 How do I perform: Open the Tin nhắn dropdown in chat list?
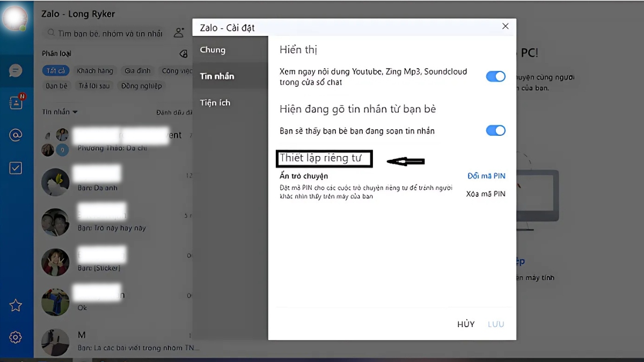click(60, 112)
